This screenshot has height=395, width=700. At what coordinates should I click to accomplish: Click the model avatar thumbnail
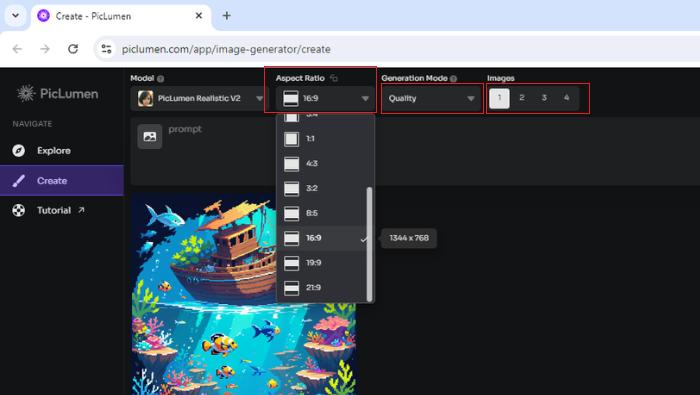coord(146,98)
